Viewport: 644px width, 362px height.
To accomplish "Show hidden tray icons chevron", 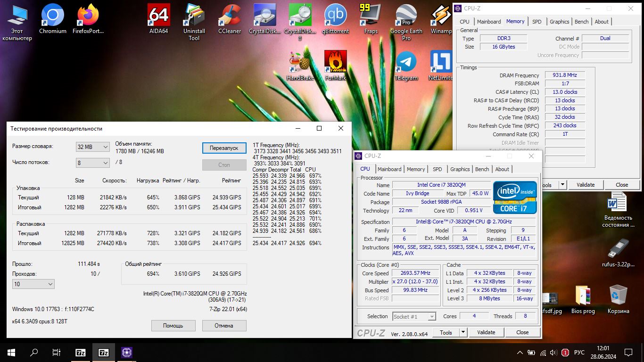I will click(x=520, y=352).
